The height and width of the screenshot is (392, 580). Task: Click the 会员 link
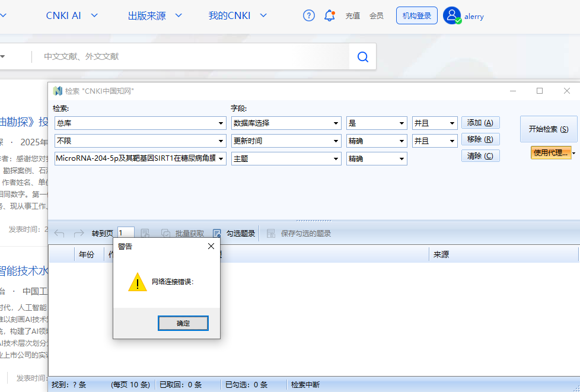click(376, 16)
